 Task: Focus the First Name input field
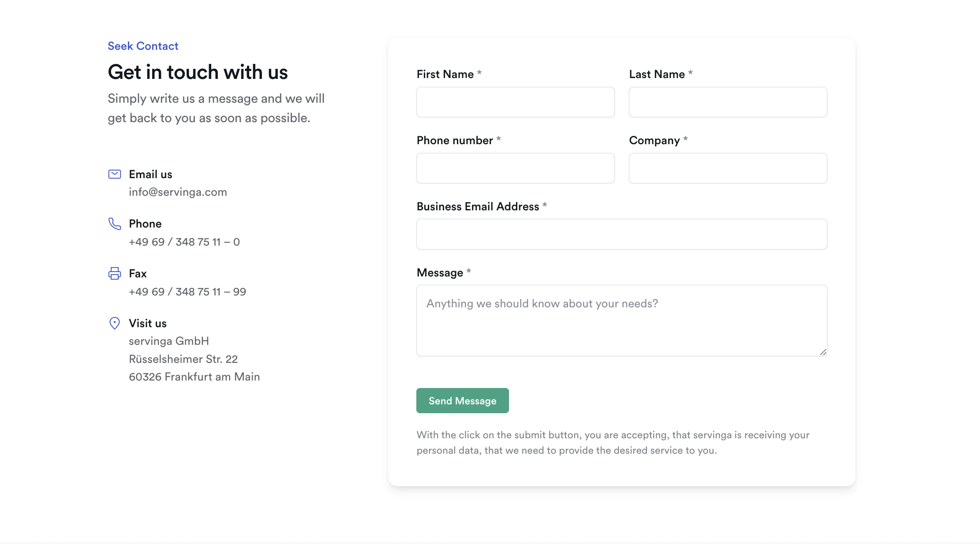[x=515, y=102]
